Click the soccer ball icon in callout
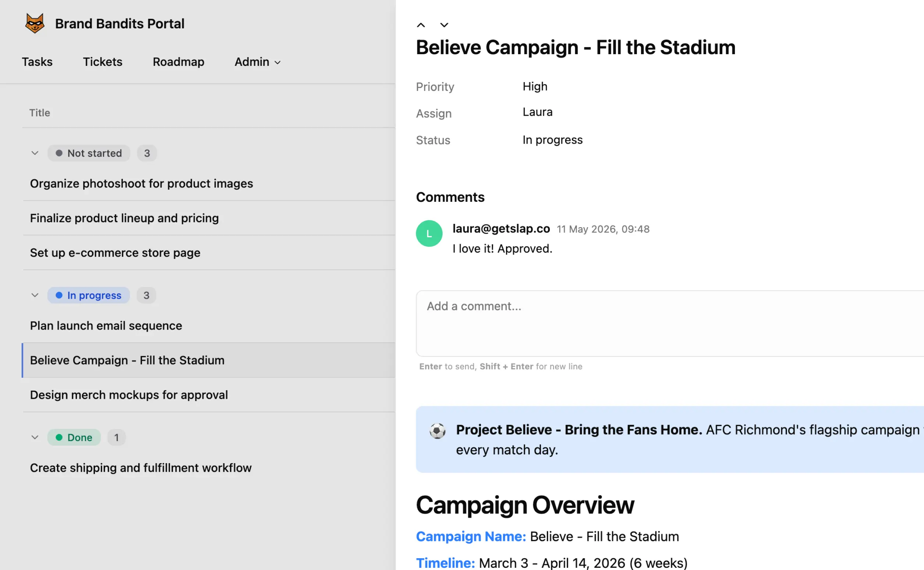The height and width of the screenshot is (570, 924). click(x=437, y=430)
